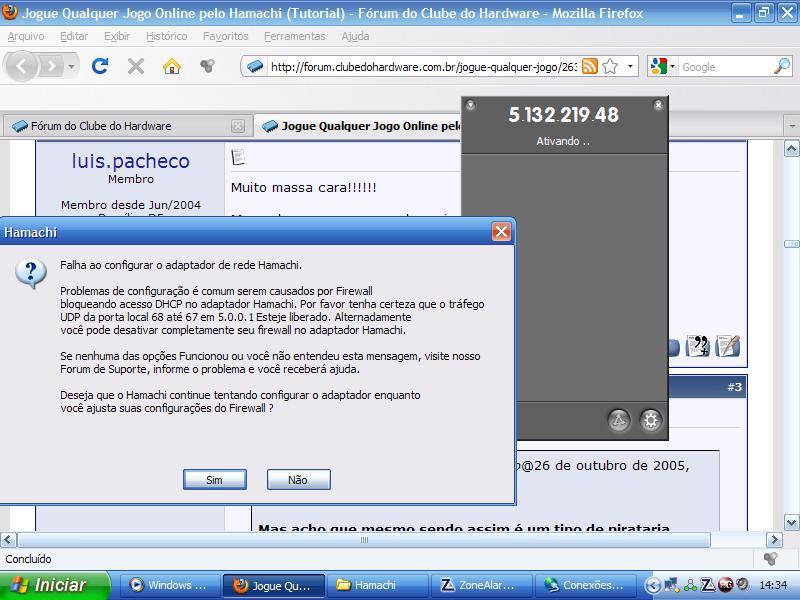Click the horizontal scrollbar left arrow

pyautogui.click(x=9, y=539)
